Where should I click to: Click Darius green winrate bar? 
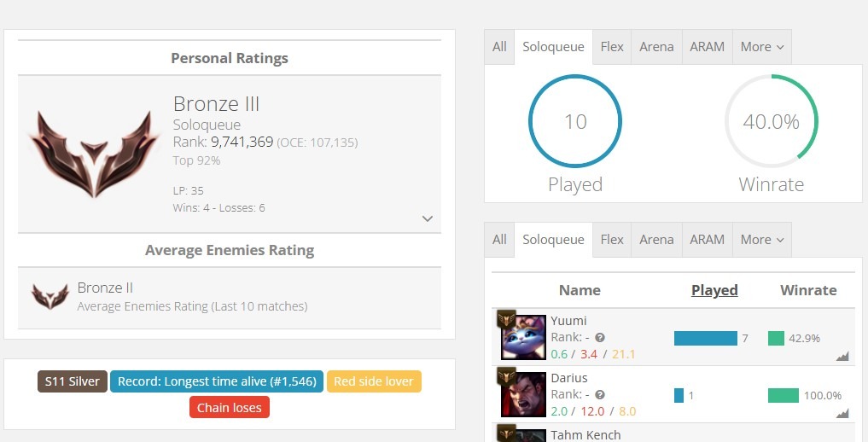click(784, 395)
